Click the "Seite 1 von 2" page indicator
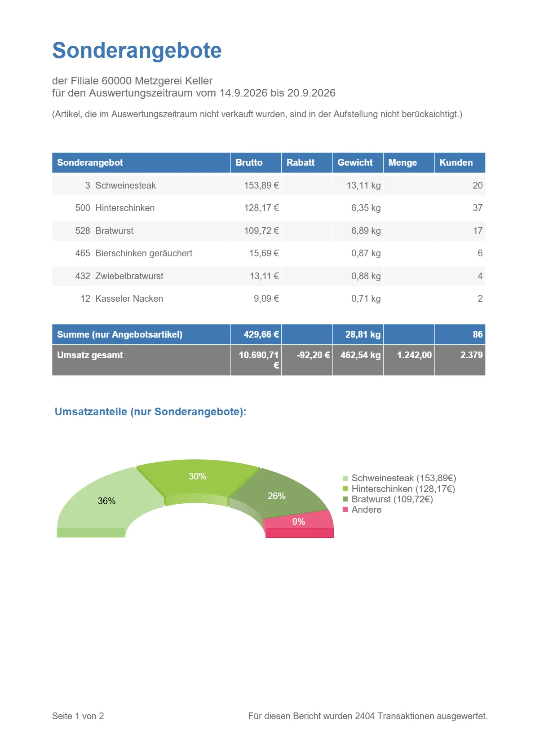This screenshot has width=535, height=756. [x=78, y=716]
